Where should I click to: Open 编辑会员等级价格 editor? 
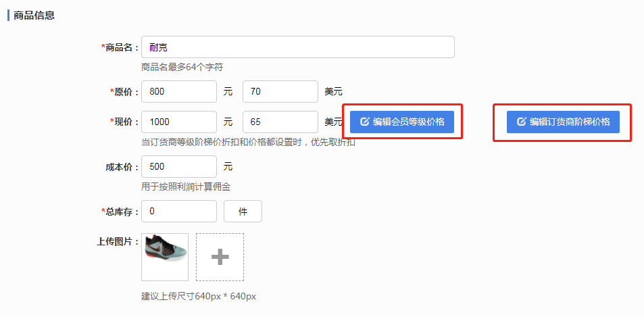click(x=402, y=122)
